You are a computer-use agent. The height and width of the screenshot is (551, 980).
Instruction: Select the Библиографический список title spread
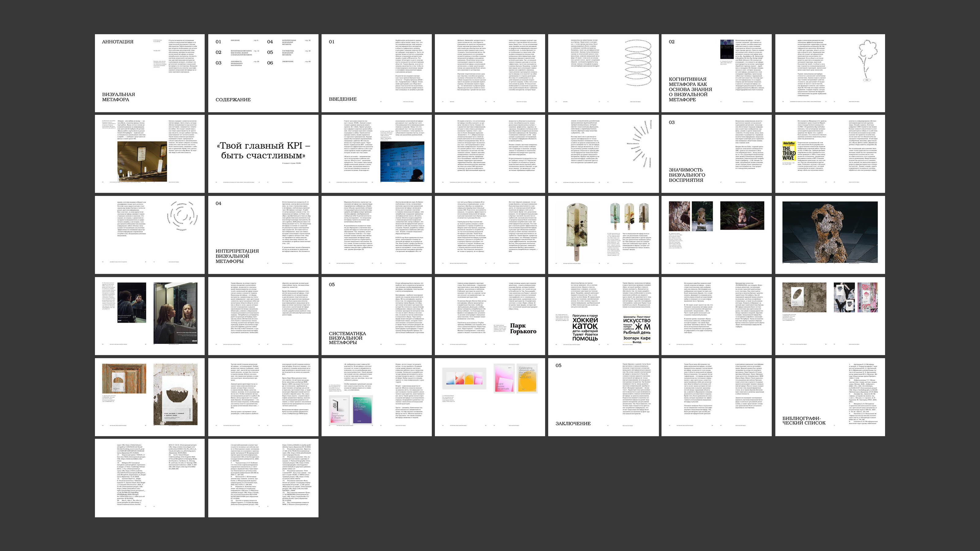click(830, 397)
